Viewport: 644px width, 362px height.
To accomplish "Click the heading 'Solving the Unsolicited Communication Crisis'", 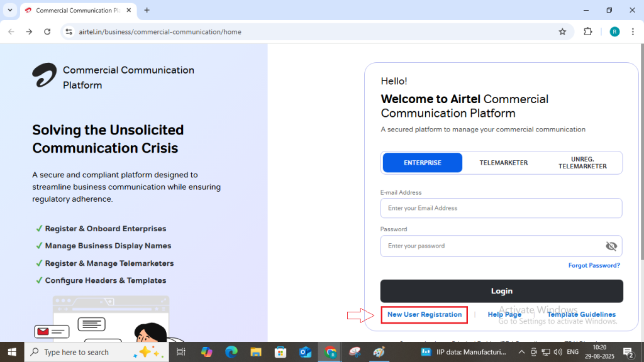I will 108,139.
